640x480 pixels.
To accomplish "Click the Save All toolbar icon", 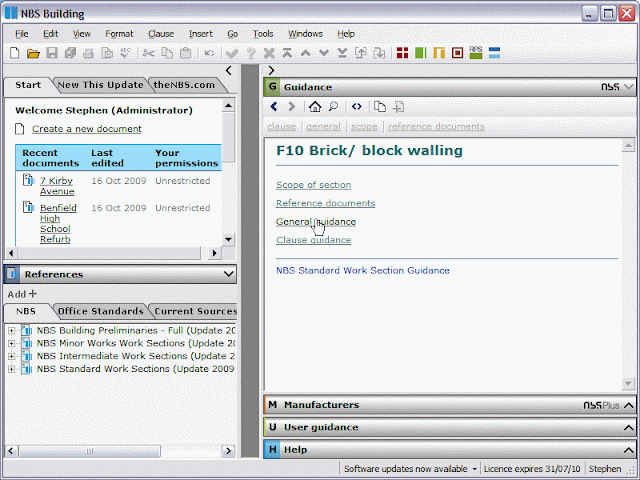I will 70,53.
